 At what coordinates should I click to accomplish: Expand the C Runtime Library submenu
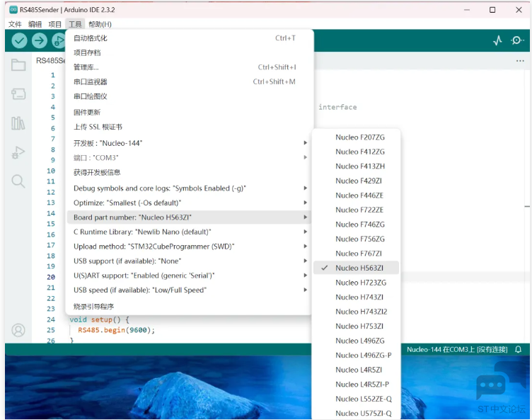pos(189,232)
